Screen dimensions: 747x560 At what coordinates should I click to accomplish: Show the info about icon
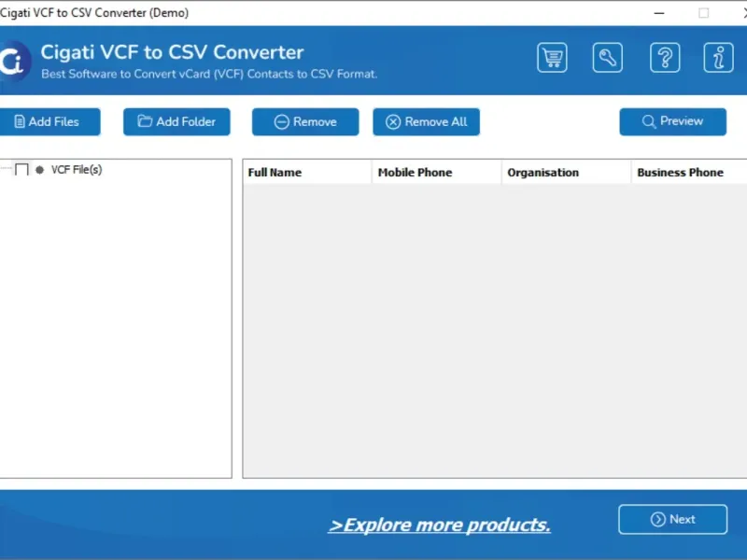(x=718, y=58)
